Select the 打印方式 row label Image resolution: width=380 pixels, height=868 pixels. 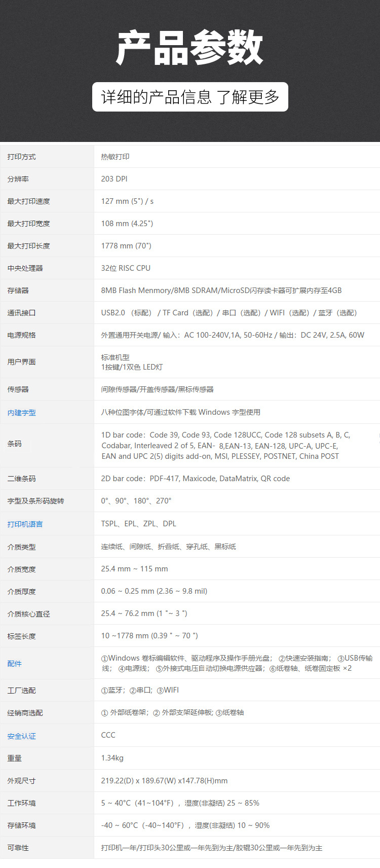tap(21, 157)
